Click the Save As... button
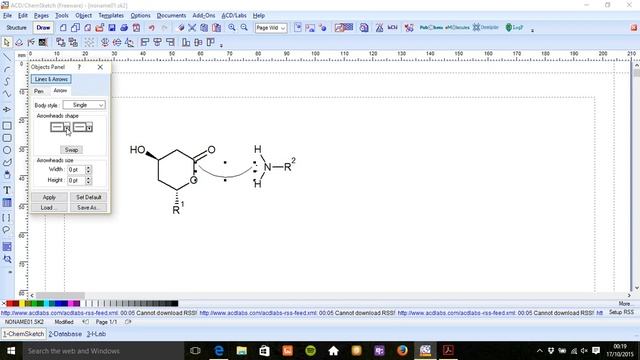Image resolution: width=640 pixels, height=360 pixels. 89,208
